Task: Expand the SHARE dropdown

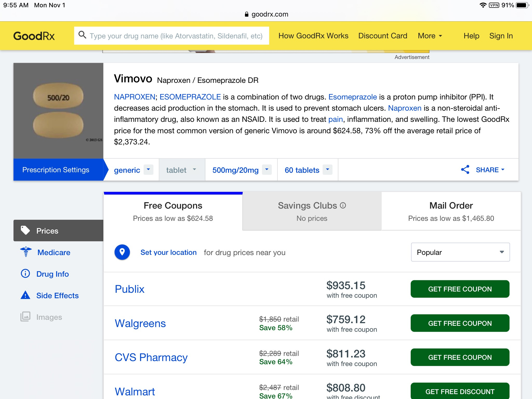Action: (490, 170)
